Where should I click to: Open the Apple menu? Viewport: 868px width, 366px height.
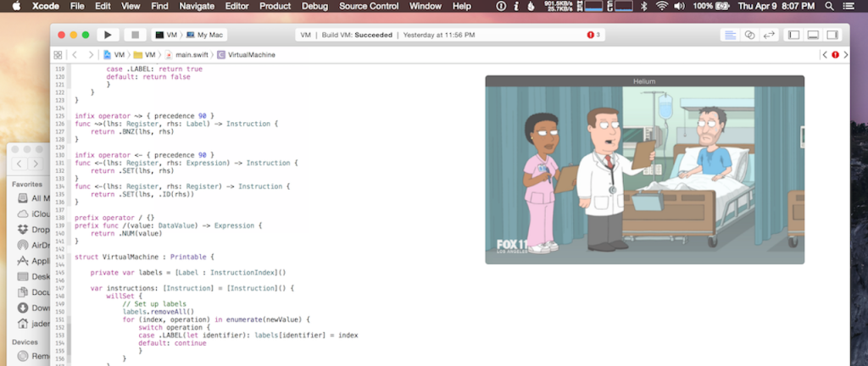16,6
